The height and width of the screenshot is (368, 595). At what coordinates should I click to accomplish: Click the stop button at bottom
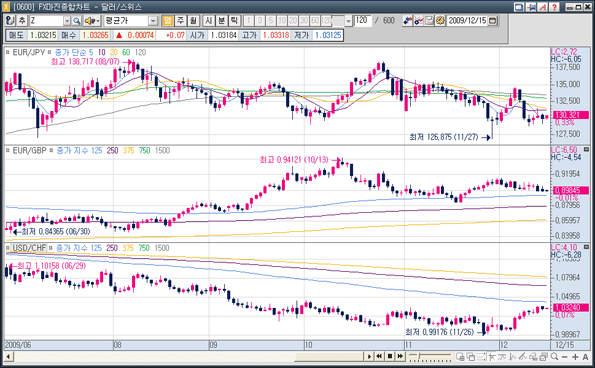[x=390, y=356]
